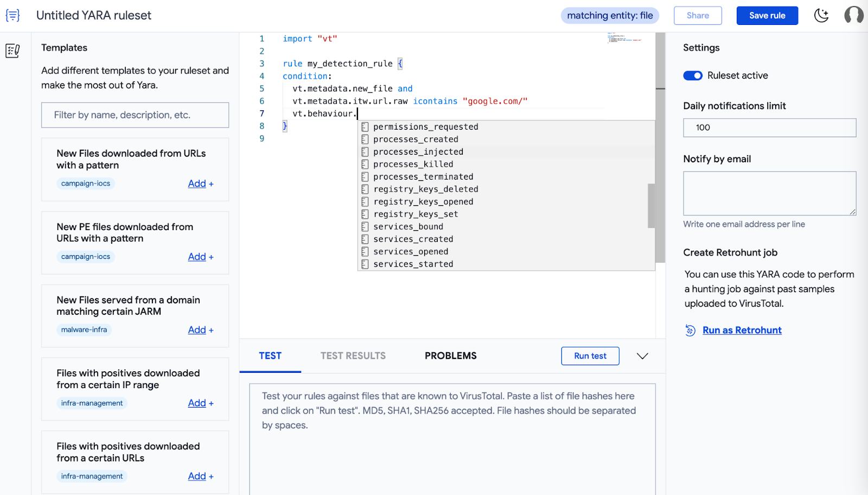Viewport: 868px width, 495px height.
Task: Toggle dark mode moon icon
Action: tap(821, 15)
